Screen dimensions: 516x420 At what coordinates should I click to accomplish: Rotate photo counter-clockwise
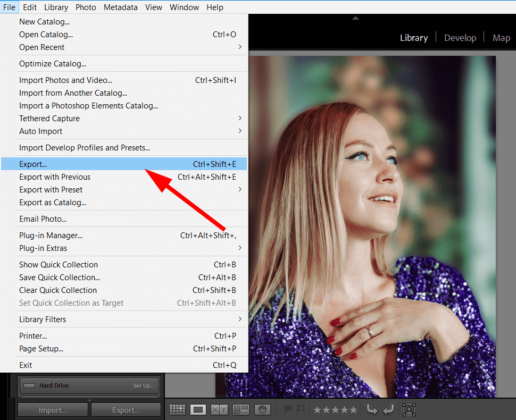coord(372,409)
